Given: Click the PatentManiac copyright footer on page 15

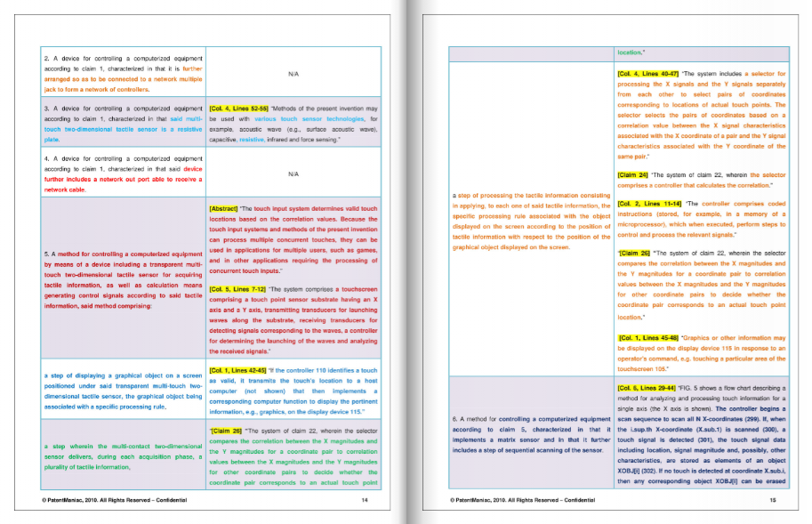Looking at the screenshot, I should 523,500.
